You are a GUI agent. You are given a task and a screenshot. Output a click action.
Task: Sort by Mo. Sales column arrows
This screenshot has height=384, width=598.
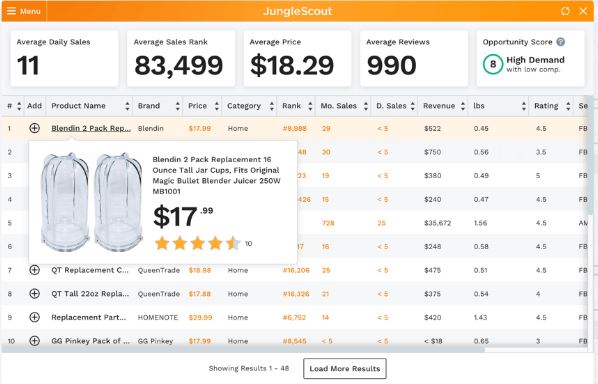coord(366,106)
